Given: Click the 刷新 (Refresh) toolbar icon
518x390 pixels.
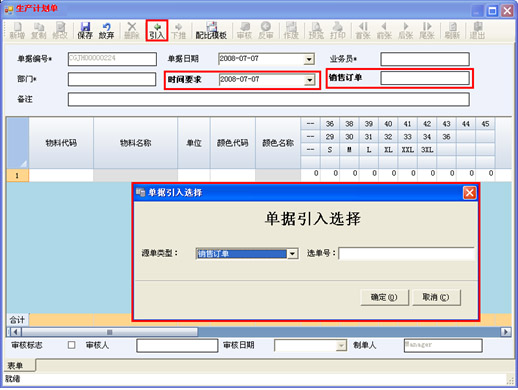Looking at the screenshot, I should [x=452, y=31].
